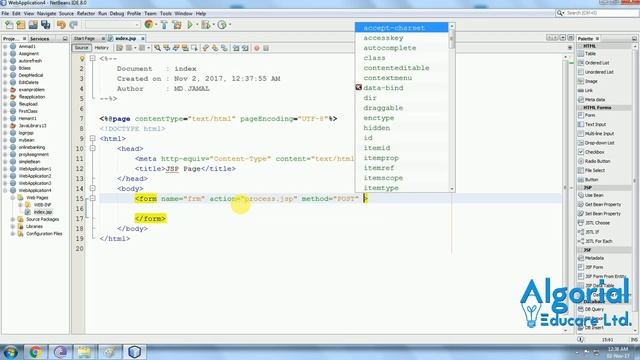Toggle Highlight Search in editor toolbar
Screen dimensions: 640x360
pyautogui.click(x=185, y=48)
